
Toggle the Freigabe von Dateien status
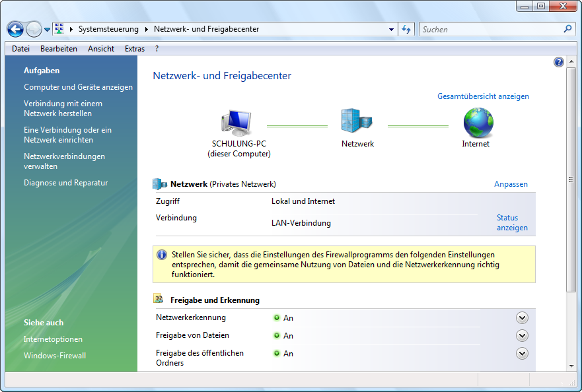[277, 335]
